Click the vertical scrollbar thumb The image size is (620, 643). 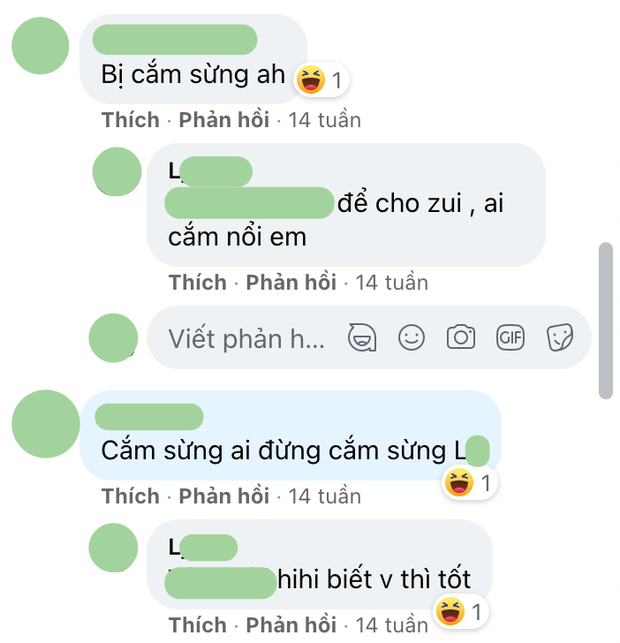[606, 320]
